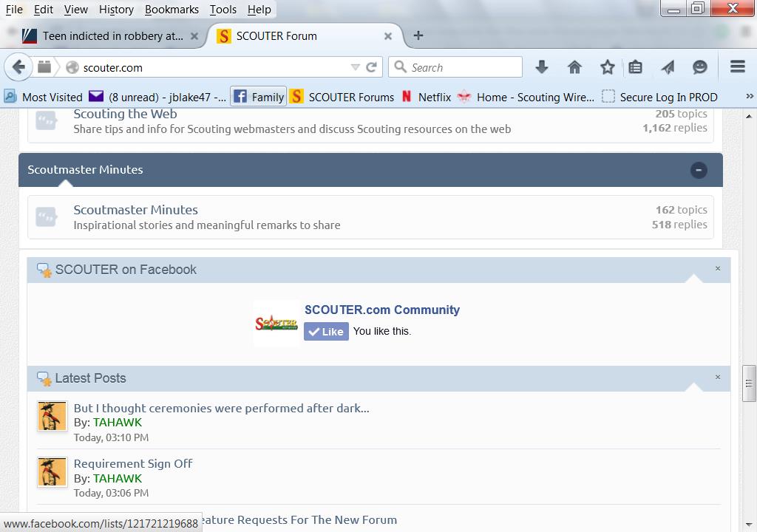Open the History menu
757x532 pixels.
pos(116,10)
